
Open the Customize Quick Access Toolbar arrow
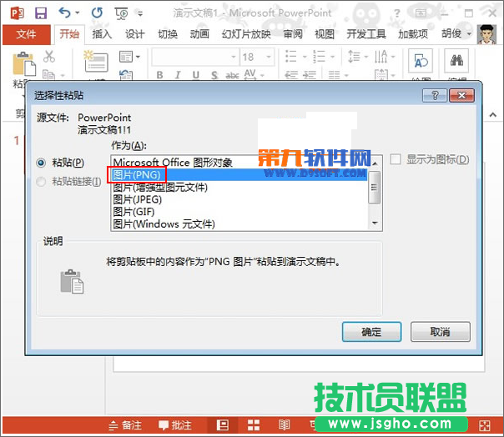coord(140,13)
